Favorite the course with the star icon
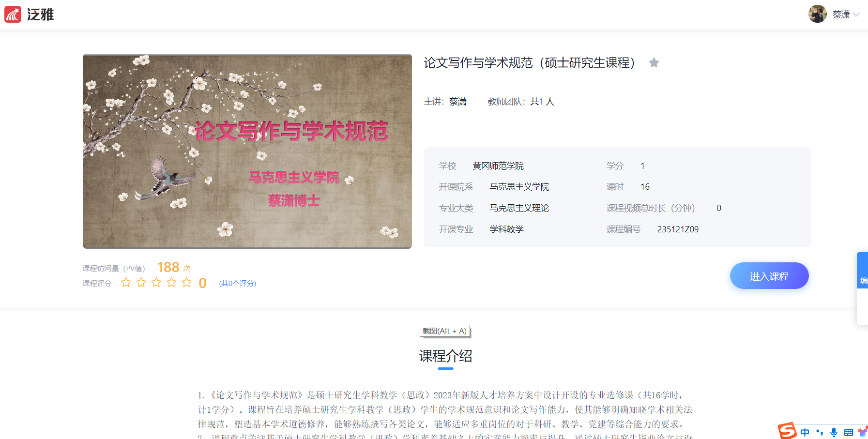 (654, 62)
